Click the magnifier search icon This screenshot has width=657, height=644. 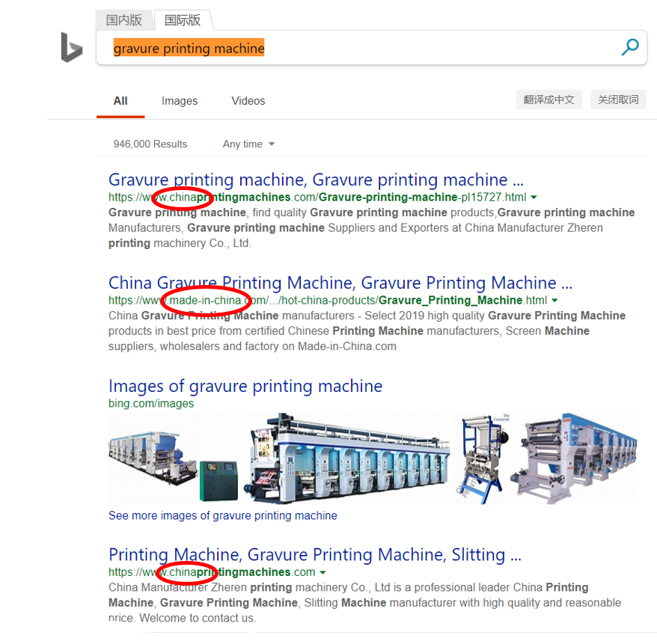630,48
